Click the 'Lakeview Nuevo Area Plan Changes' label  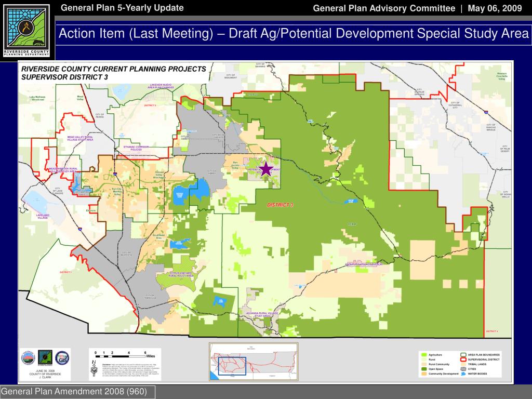[161, 86]
